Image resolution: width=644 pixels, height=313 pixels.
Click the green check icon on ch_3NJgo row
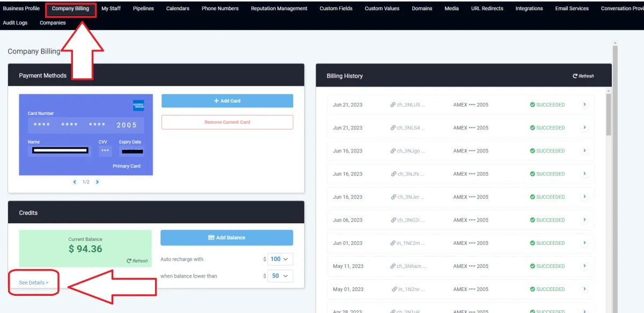(x=532, y=151)
